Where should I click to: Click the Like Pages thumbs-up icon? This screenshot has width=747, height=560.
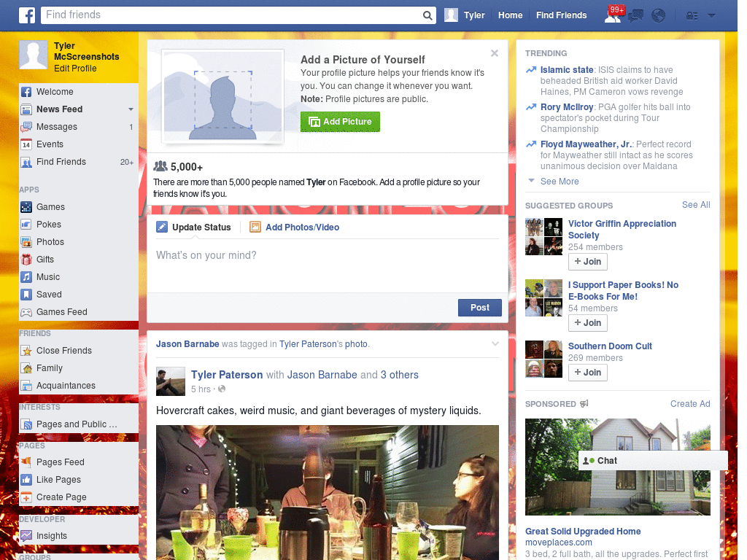pyautogui.click(x=26, y=480)
